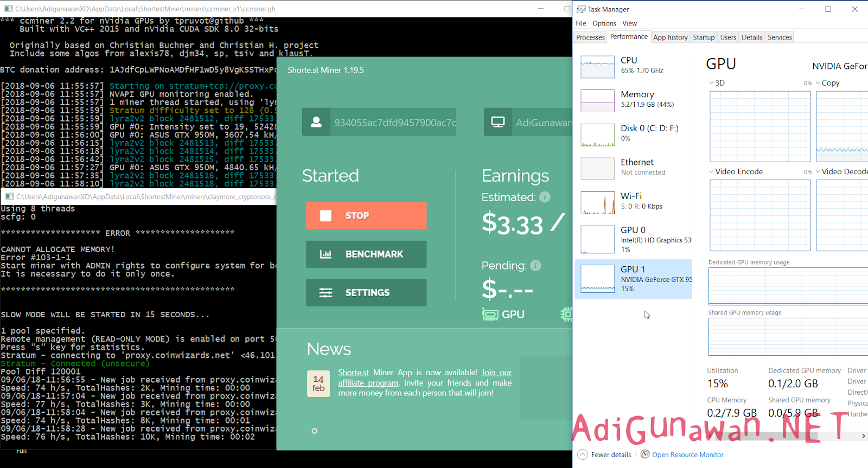Click the $3.33 estimated earnings value
Screen dimensions: 868x468
[512, 224]
